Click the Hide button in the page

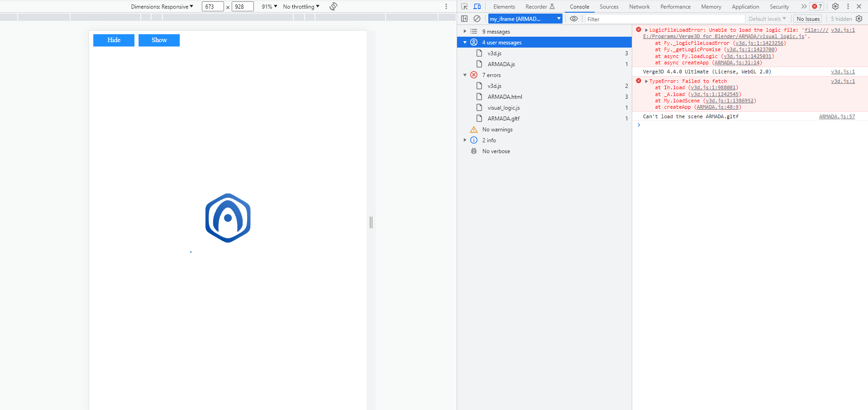tap(114, 40)
